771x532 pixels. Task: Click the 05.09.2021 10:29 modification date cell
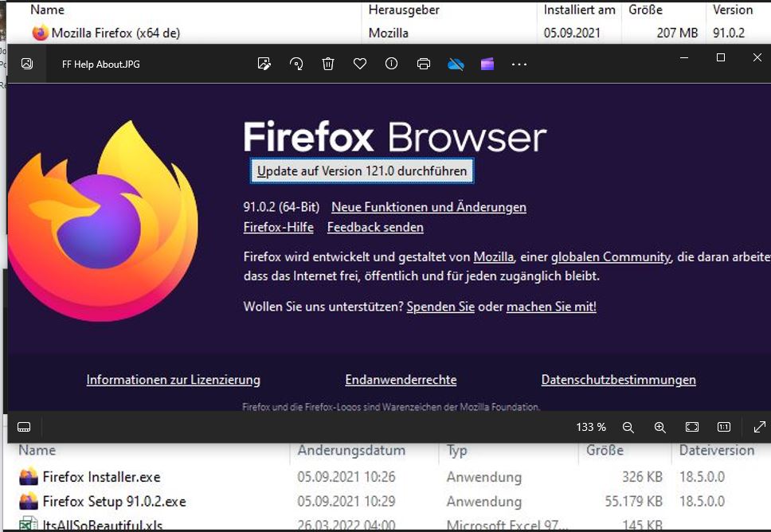coord(346,502)
